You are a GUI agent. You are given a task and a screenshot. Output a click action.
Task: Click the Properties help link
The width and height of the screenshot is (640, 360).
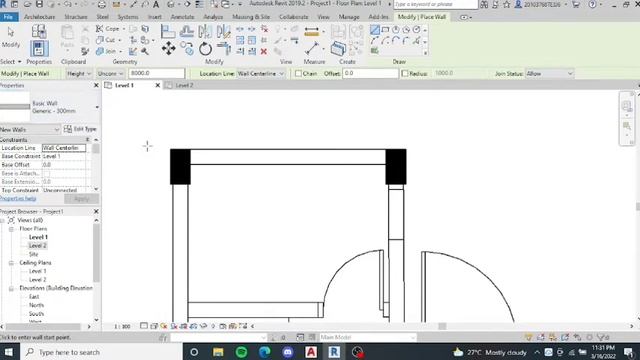click(18, 198)
